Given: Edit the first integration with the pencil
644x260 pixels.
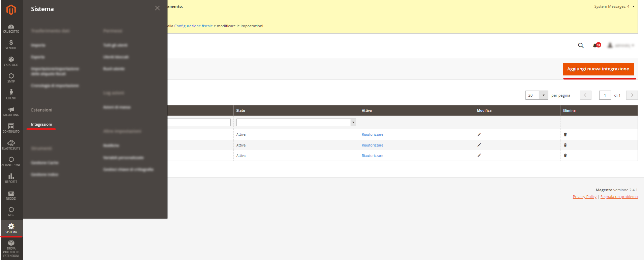Looking at the screenshot, I should click(x=479, y=134).
